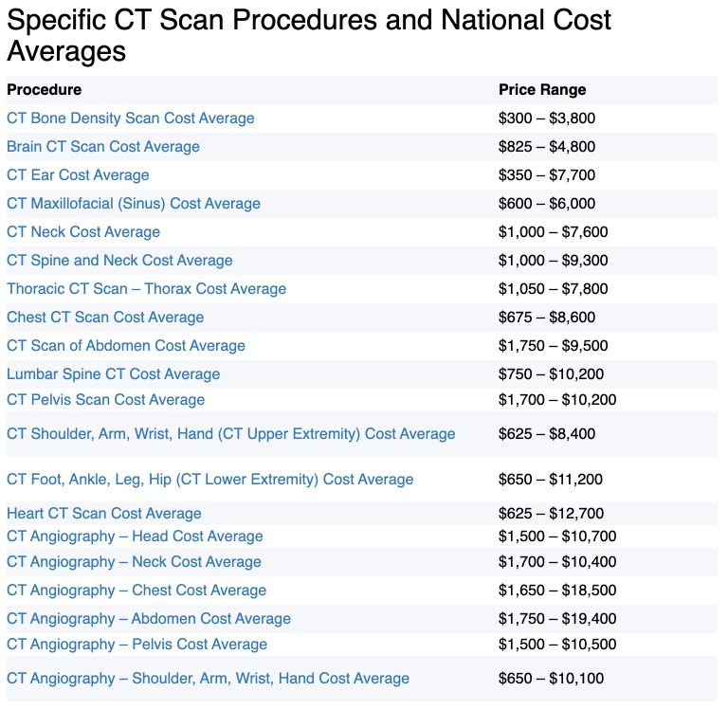Click the Chest CT Scan Cost Average link
The width and height of the screenshot is (728, 709).
[105, 318]
